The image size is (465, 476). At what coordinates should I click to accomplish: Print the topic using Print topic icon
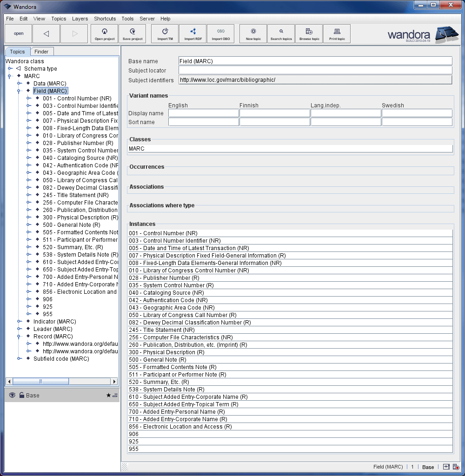click(337, 33)
